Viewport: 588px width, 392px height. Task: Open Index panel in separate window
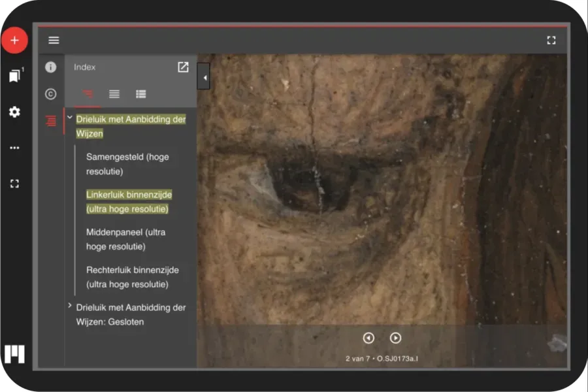click(x=183, y=67)
